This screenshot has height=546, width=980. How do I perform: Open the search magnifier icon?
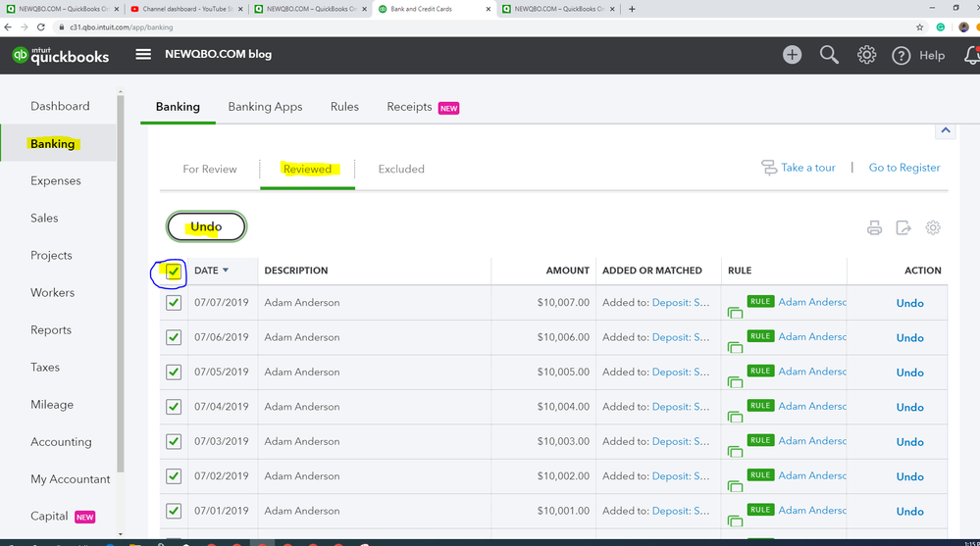[829, 55]
